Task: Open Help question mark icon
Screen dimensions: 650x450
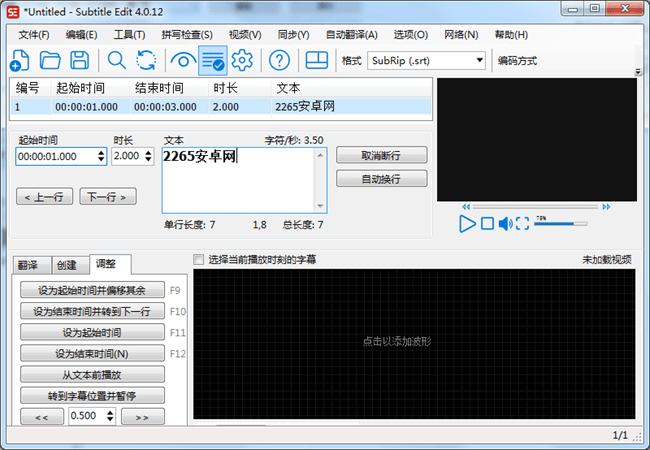Action: pos(280,60)
